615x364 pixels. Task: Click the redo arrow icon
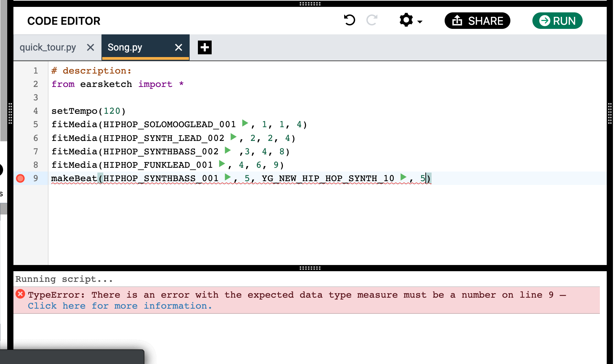click(x=372, y=20)
